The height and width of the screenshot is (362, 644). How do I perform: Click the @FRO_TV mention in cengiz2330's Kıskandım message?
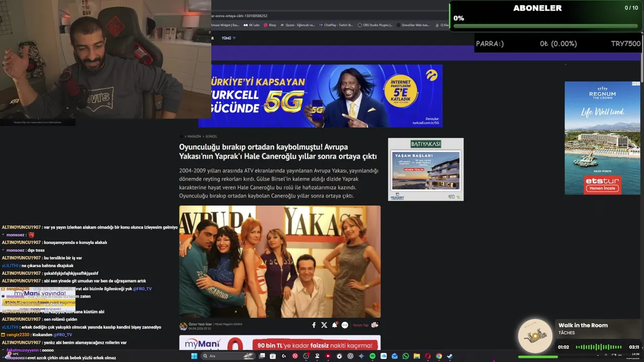tap(63, 335)
